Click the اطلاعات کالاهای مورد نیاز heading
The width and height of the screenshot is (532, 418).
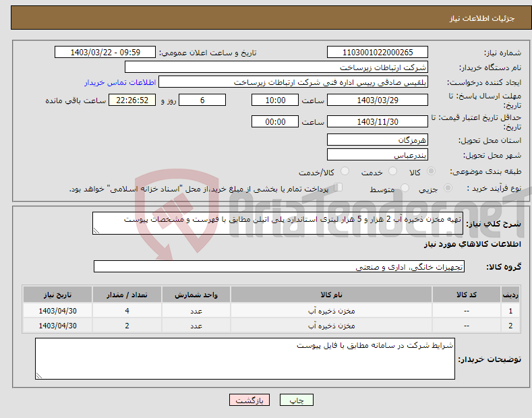point(472,244)
